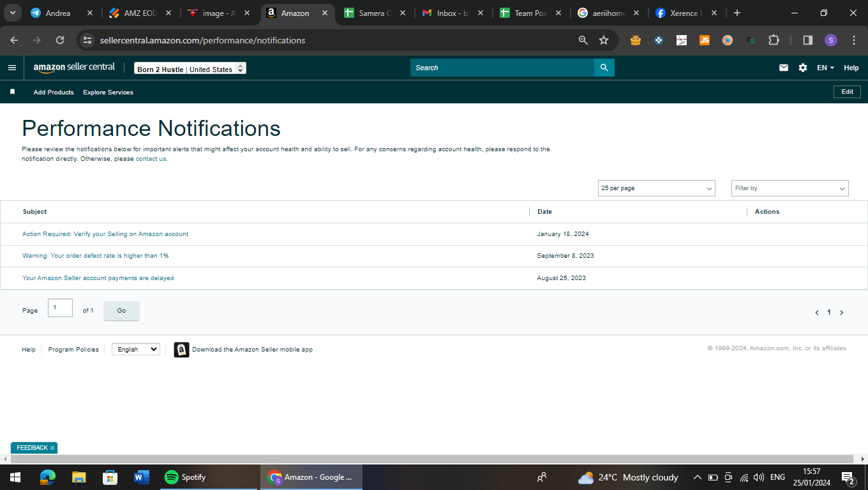Open the settings gear icon

tap(803, 68)
